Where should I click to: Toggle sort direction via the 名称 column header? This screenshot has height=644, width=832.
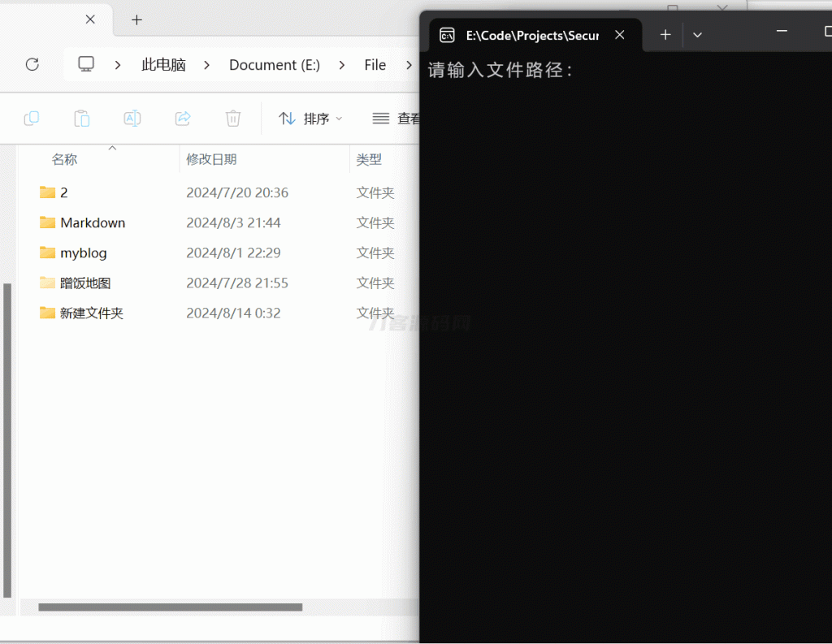tap(64, 159)
